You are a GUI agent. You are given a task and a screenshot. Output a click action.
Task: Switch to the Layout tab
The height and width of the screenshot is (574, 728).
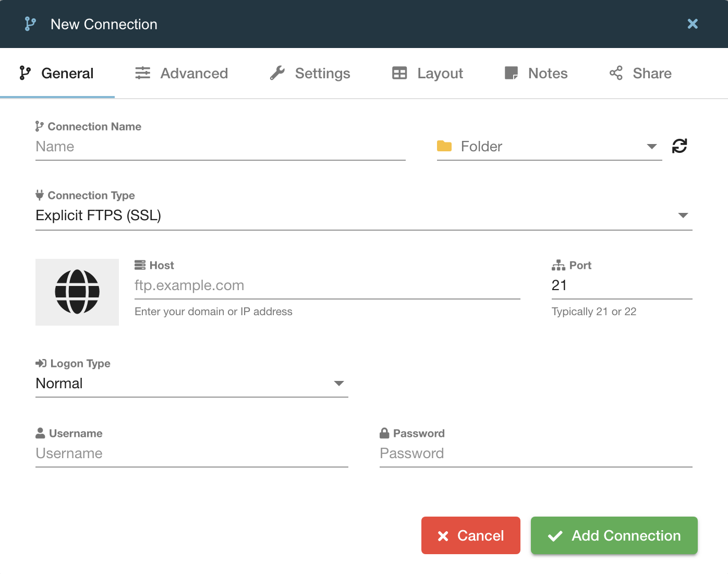(x=428, y=73)
